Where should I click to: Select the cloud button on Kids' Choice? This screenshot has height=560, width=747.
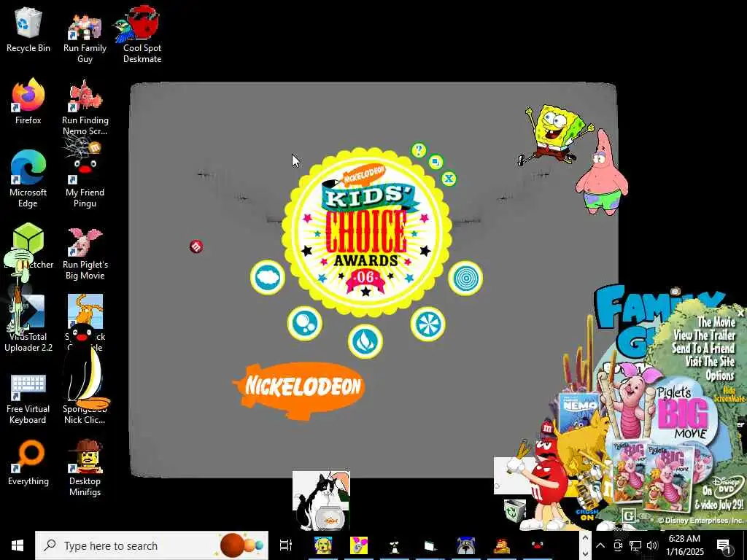[267, 277]
